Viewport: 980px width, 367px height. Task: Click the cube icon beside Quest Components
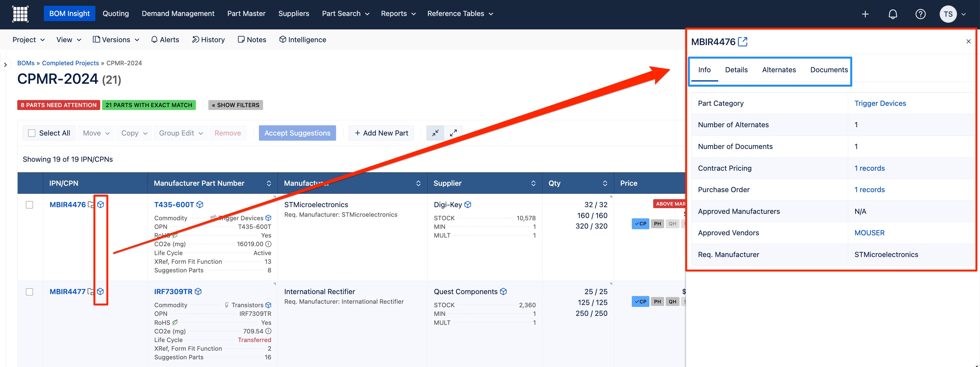click(x=503, y=292)
